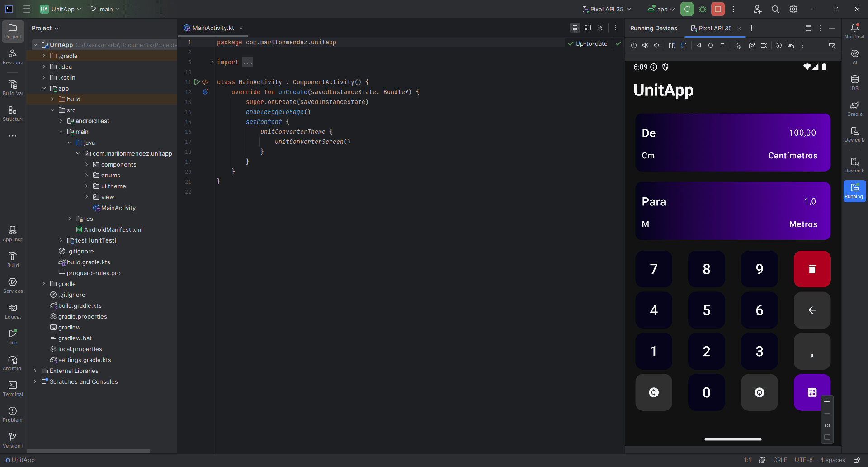Take an emulator screenshot with the camera icon
The height and width of the screenshot is (467, 868).
(x=752, y=45)
